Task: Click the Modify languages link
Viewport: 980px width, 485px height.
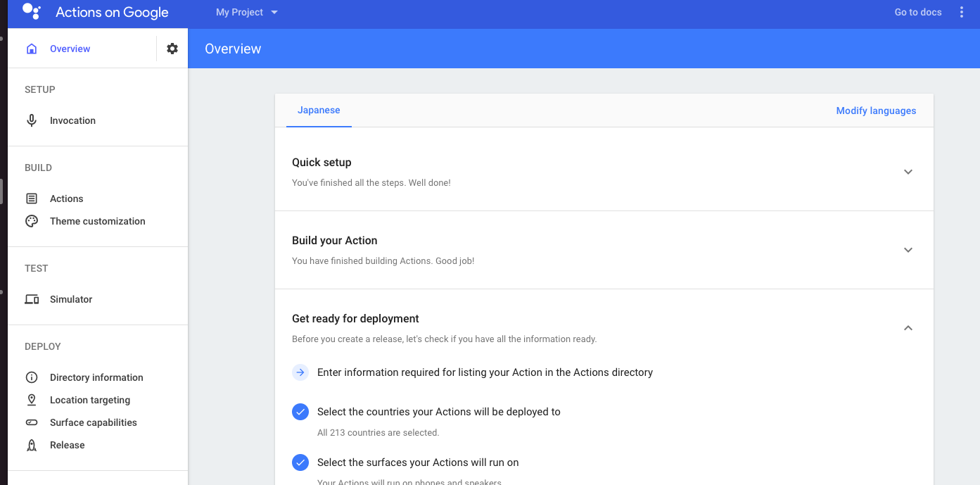Action: coord(876,111)
